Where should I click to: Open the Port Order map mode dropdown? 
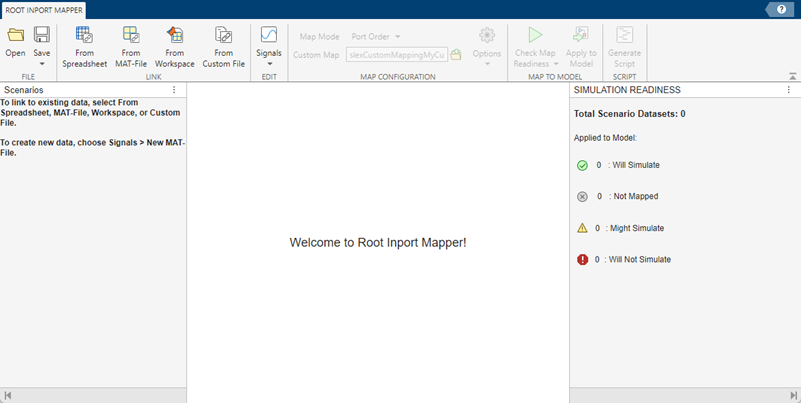coord(376,37)
